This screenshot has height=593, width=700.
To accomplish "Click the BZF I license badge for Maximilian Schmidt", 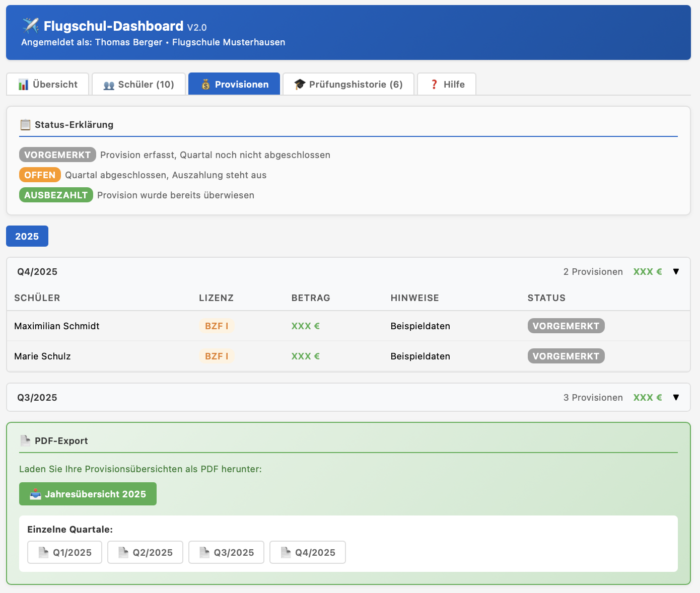I will pyautogui.click(x=217, y=326).
